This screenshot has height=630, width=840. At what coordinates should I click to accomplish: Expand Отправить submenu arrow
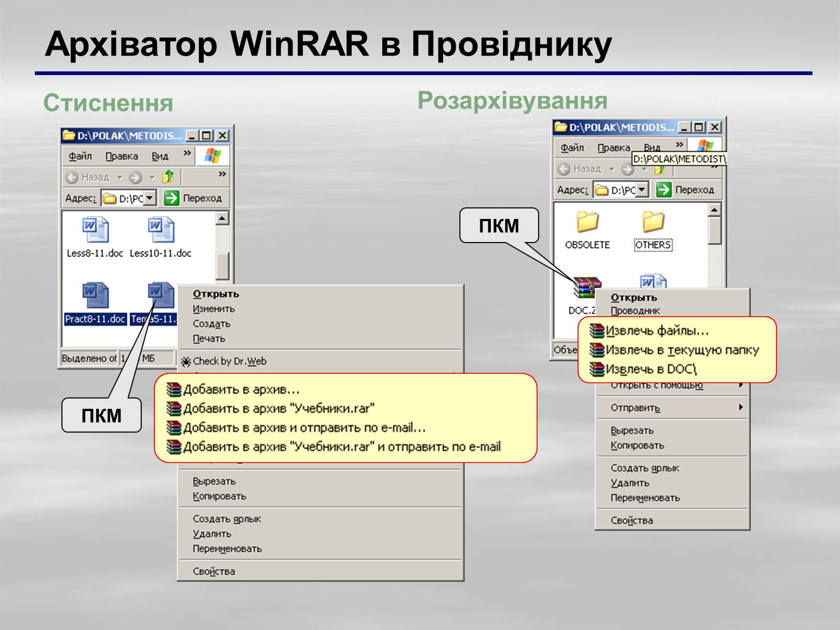[x=741, y=407]
